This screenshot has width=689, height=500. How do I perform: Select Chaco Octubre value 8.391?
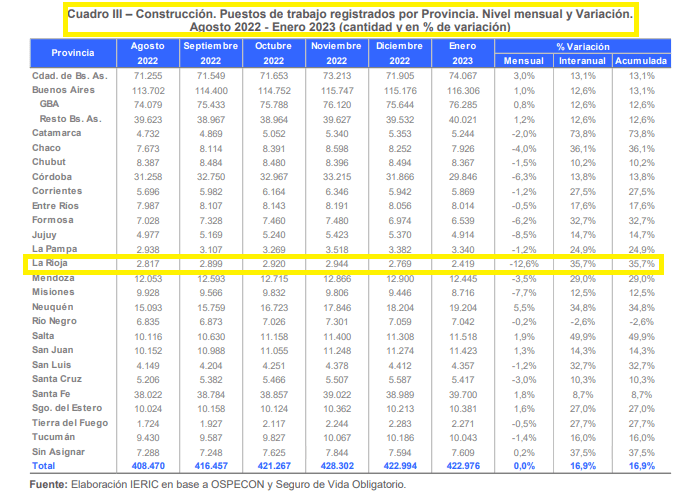(274, 149)
